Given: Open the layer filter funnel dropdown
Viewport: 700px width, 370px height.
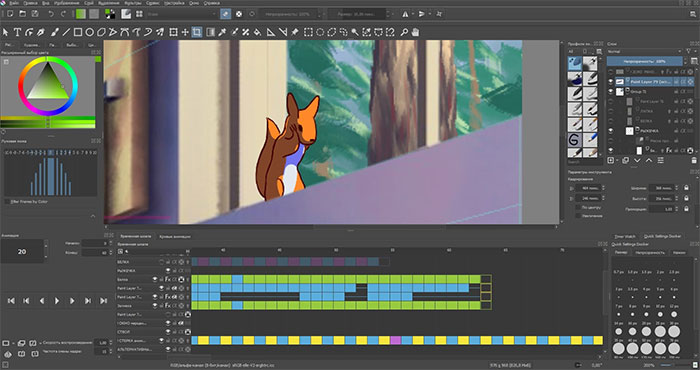Looking at the screenshot, I should pos(690,51).
